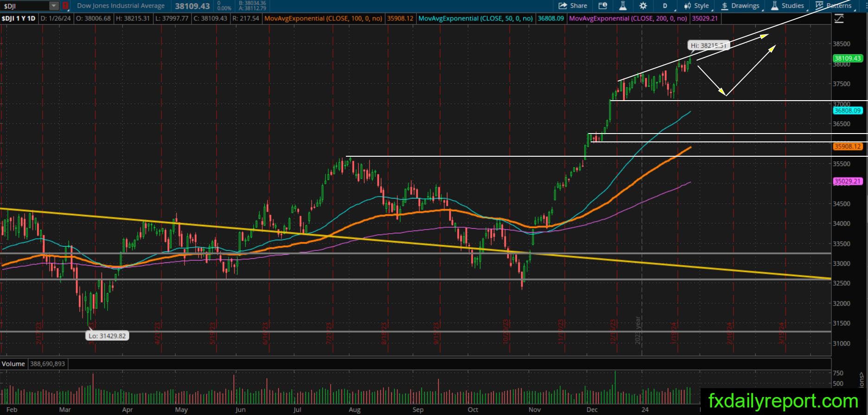Screen dimensions: 868x415
Task: Click the Feb label on time axis
Action: pyautogui.click(x=12, y=410)
